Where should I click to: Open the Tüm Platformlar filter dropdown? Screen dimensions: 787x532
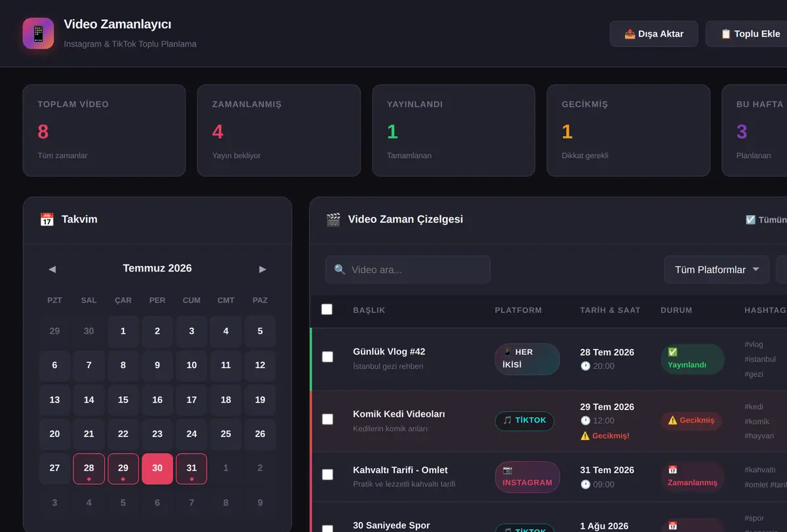[x=717, y=270]
